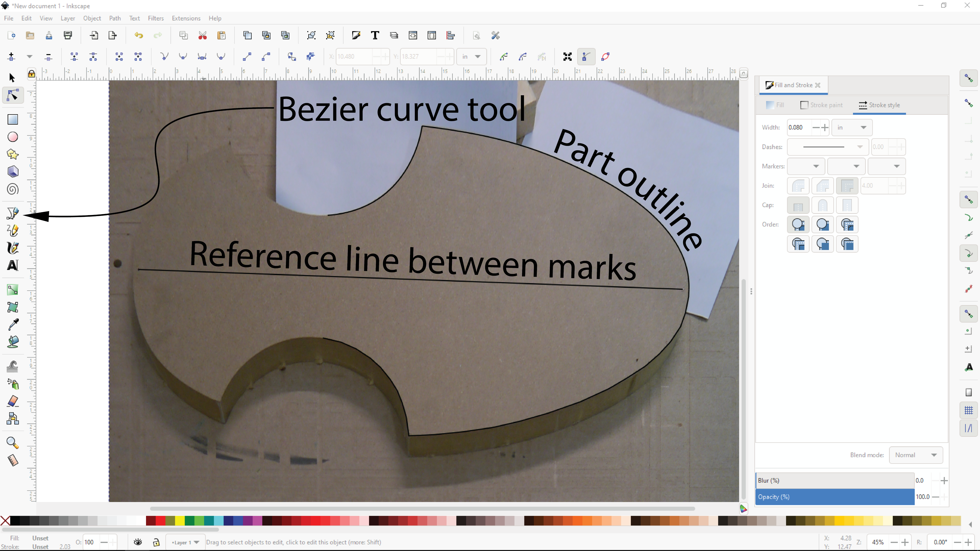The image size is (980, 551).
Task: Select the Spiral tool
Action: coord(13,189)
